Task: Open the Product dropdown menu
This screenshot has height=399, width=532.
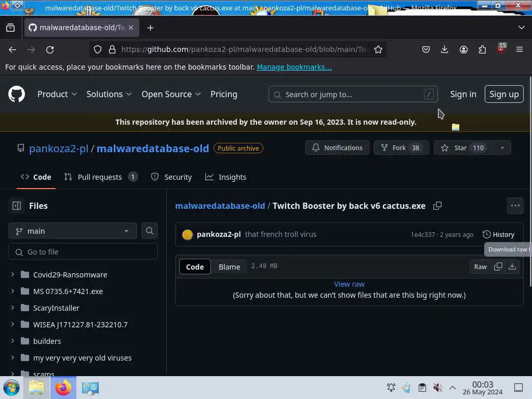Action: pos(57,95)
